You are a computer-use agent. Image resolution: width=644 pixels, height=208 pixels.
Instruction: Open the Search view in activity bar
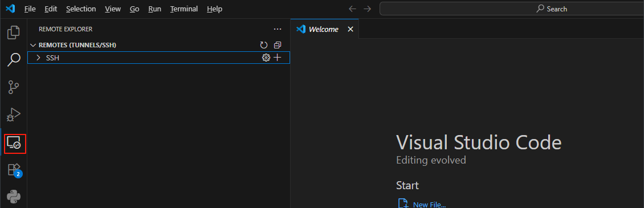(14, 60)
